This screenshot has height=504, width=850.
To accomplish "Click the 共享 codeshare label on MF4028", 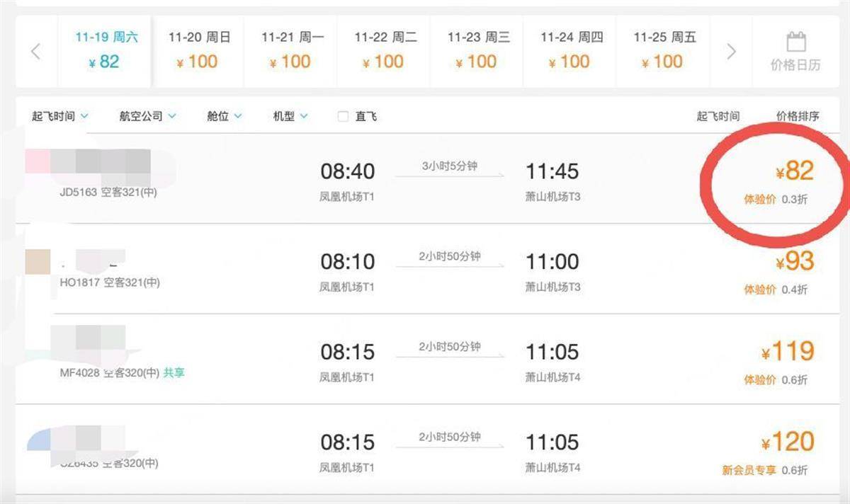I will coord(174,372).
